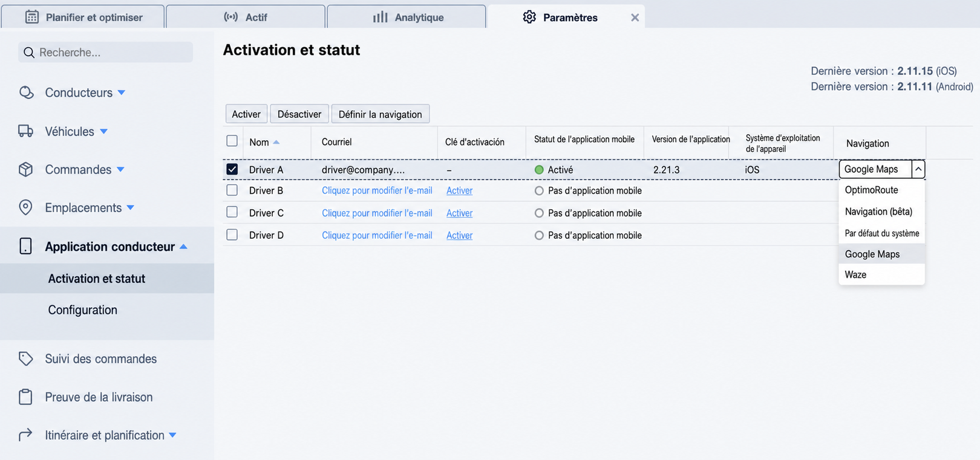Edit Driver D e-mail link
Image resolution: width=980 pixels, height=460 pixels.
377,235
